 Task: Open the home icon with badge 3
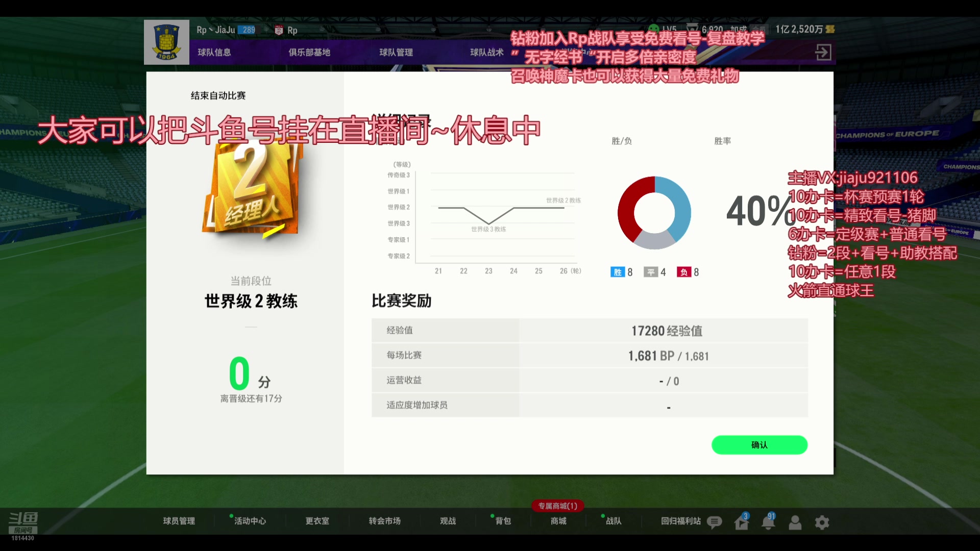(742, 522)
